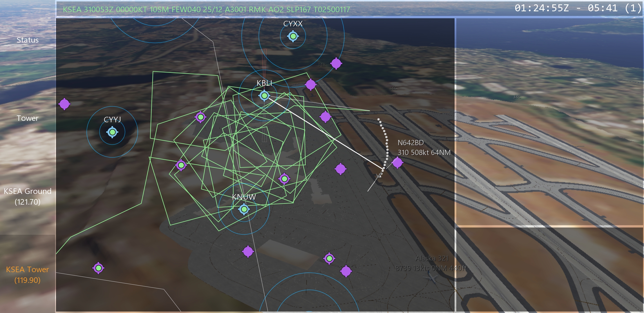This screenshot has width=644, height=313.
Task: Select the KNUW airport marker
Action: (x=244, y=209)
